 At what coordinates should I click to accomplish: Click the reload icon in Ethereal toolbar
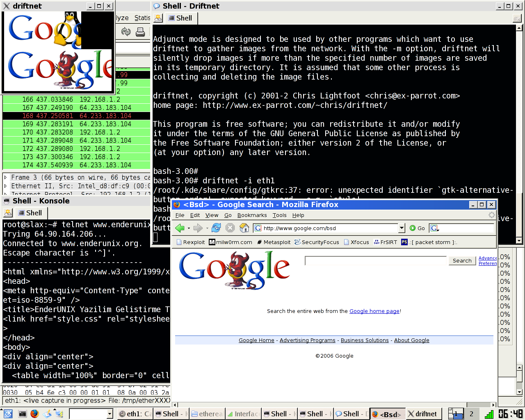click(126, 32)
